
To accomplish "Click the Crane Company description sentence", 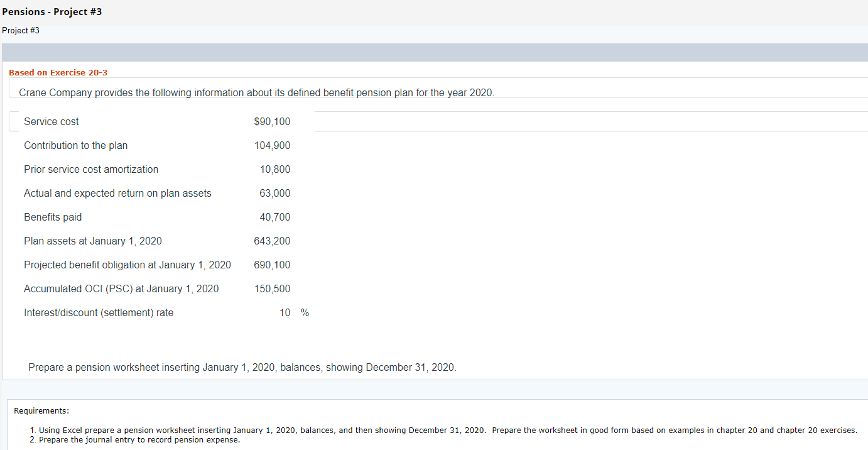I will point(257,92).
